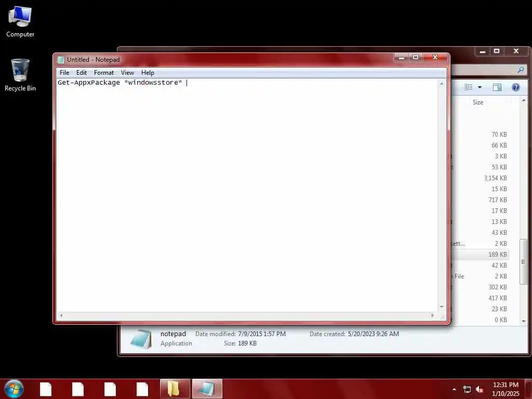Open the first blank document taskbar icon
The width and height of the screenshot is (532, 399).
coord(46,389)
